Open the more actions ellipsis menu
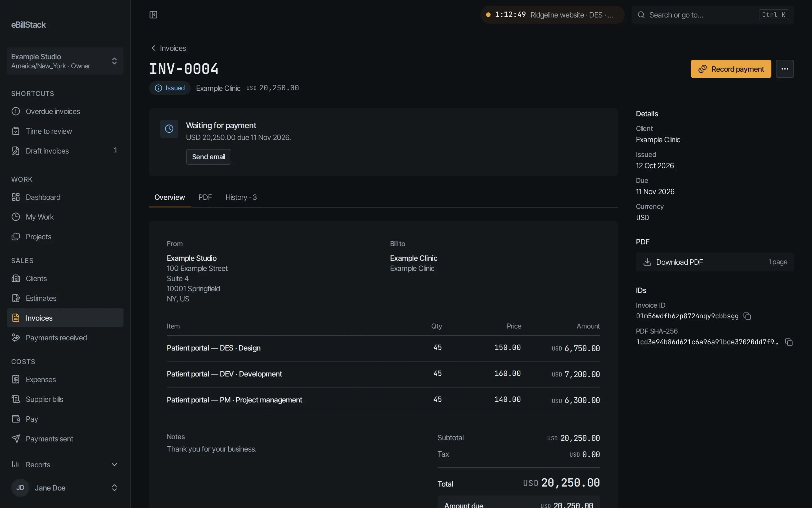 784,69
